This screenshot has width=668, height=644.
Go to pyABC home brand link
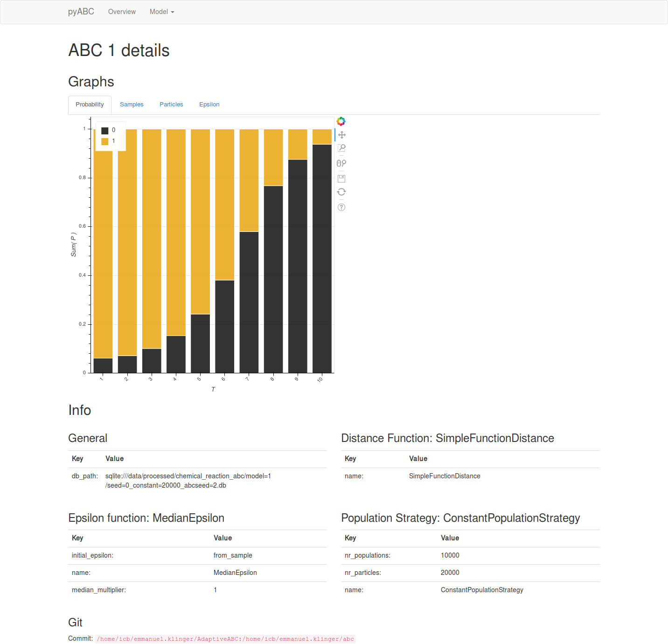pyautogui.click(x=81, y=12)
